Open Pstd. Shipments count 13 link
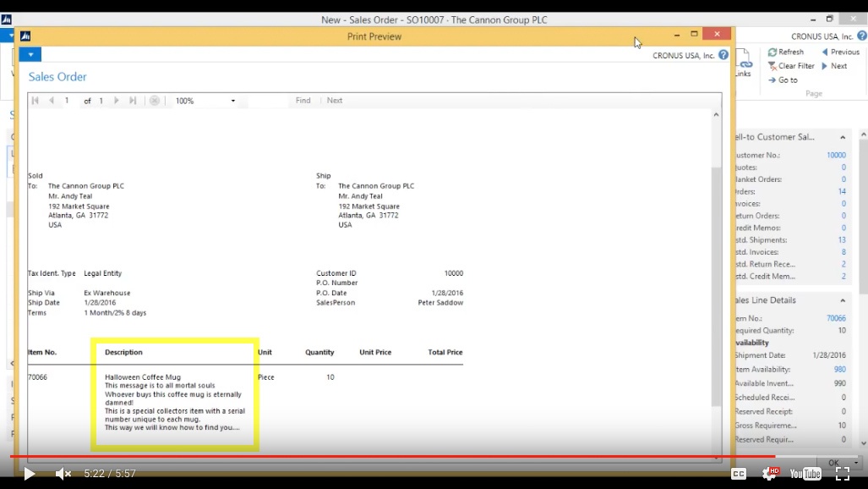Viewport: 868px width, 489px height. tap(842, 240)
